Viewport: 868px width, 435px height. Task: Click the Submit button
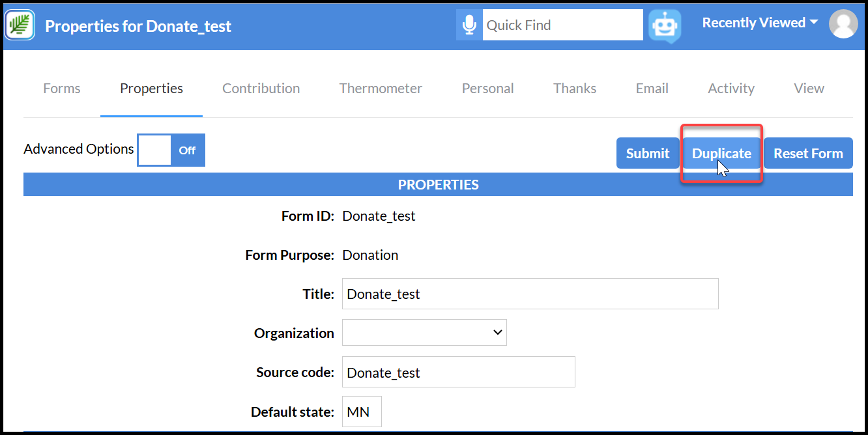[648, 153]
